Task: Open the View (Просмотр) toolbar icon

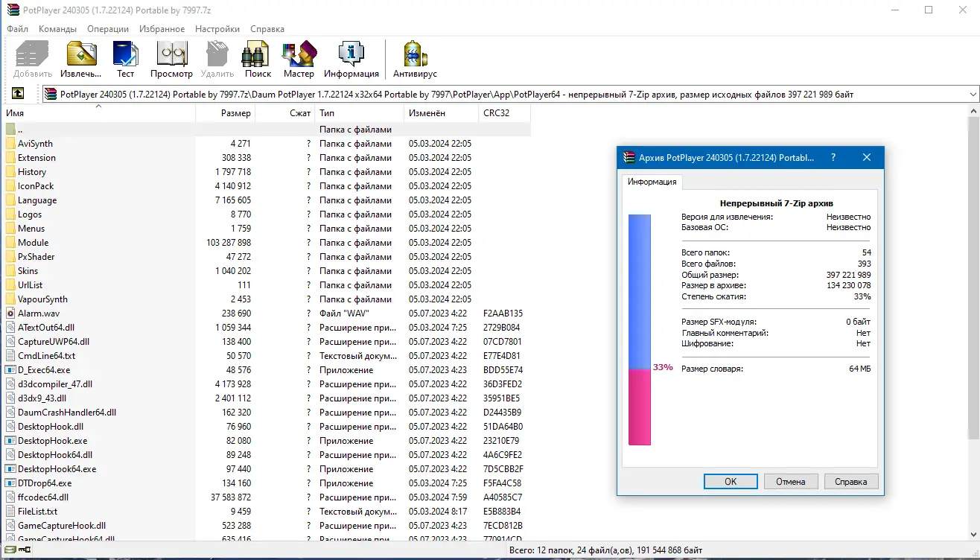Action: coord(171,60)
